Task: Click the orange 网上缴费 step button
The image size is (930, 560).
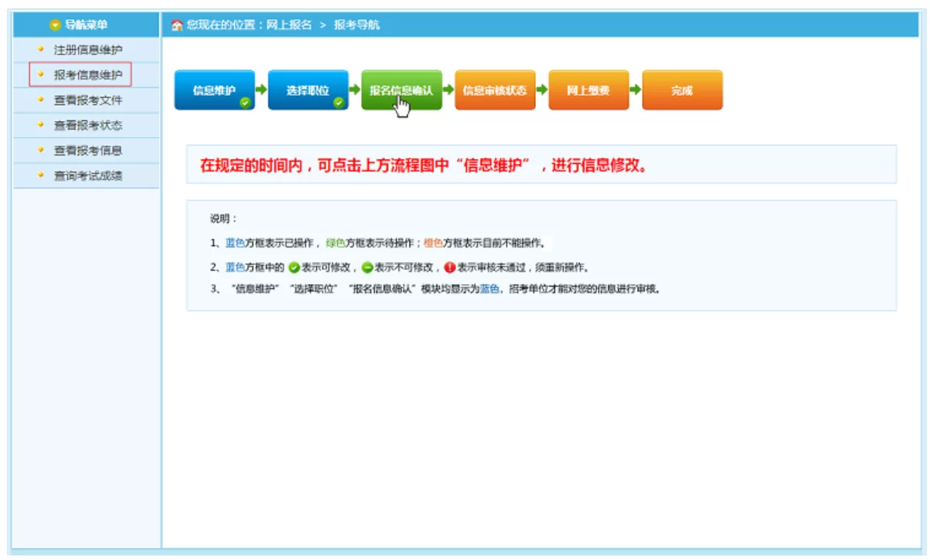Action: (588, 90)
